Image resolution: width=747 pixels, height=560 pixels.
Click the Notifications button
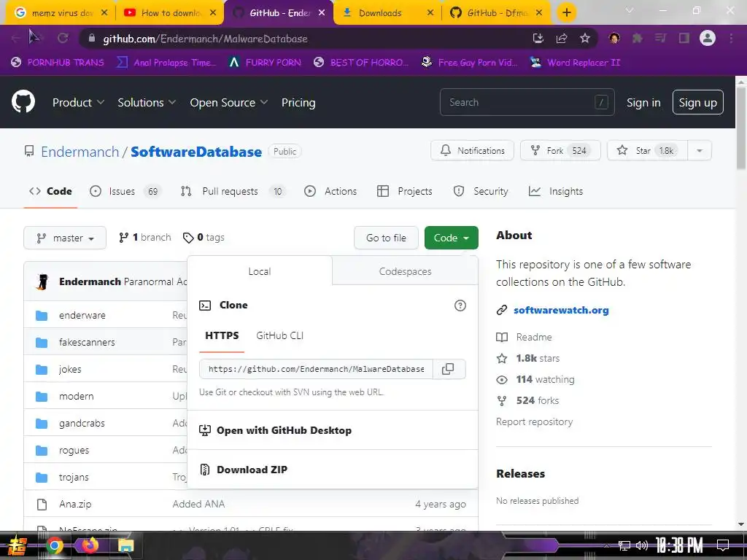pos(472,150)
